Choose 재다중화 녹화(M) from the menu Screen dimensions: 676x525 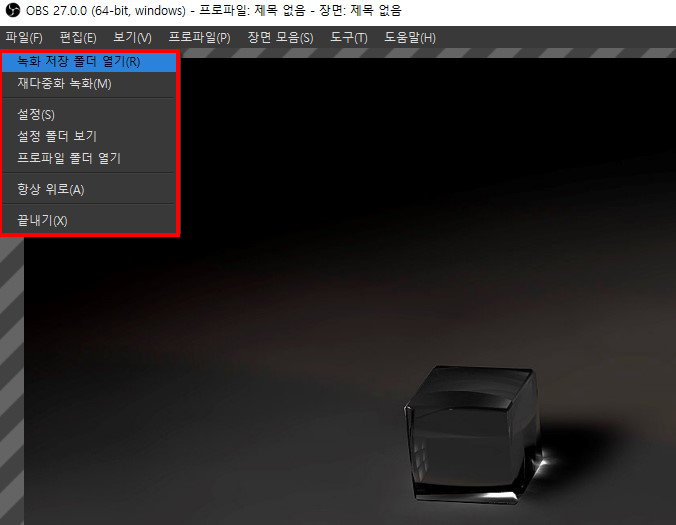[x=89, y=83]
